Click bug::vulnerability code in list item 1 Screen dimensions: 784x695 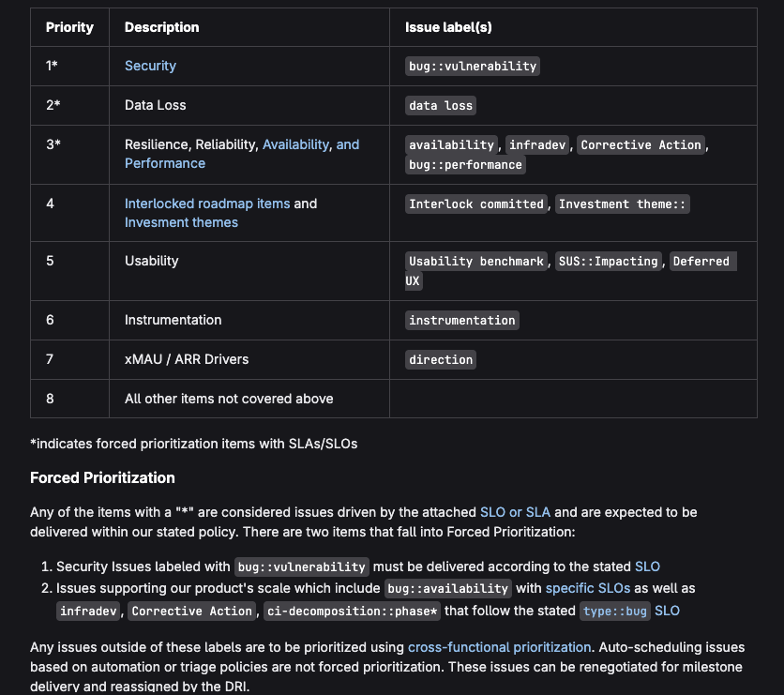coord(301,567)
